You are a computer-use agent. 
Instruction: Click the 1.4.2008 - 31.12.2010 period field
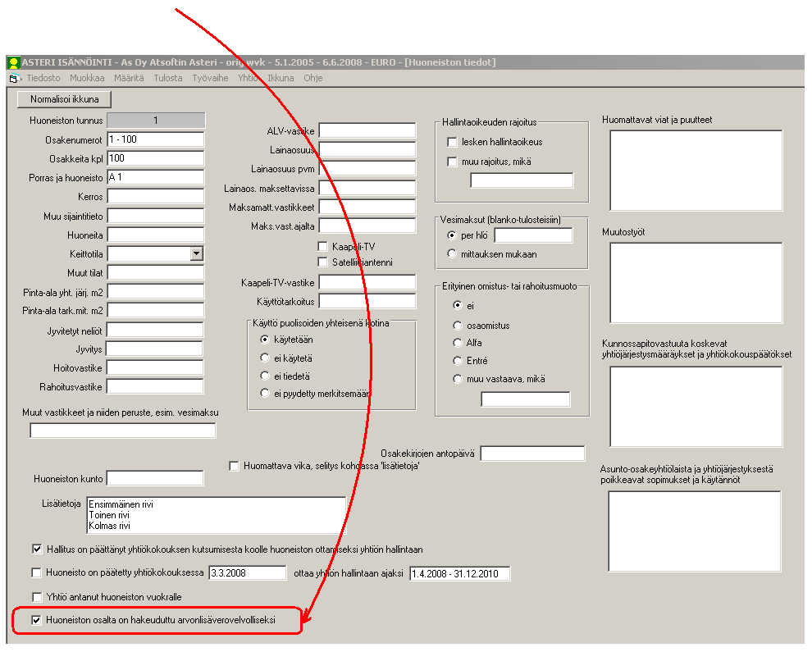(460, 573)
